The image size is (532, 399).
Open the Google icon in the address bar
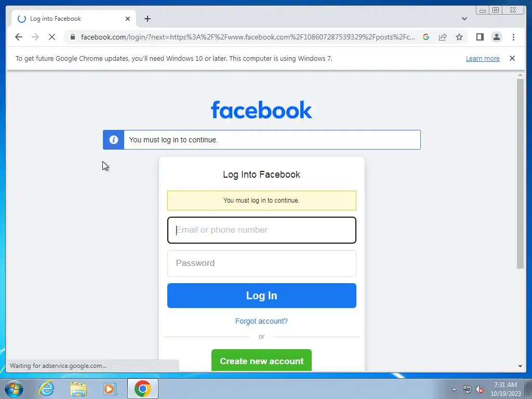pyautogui.click(x=426, y=37)
